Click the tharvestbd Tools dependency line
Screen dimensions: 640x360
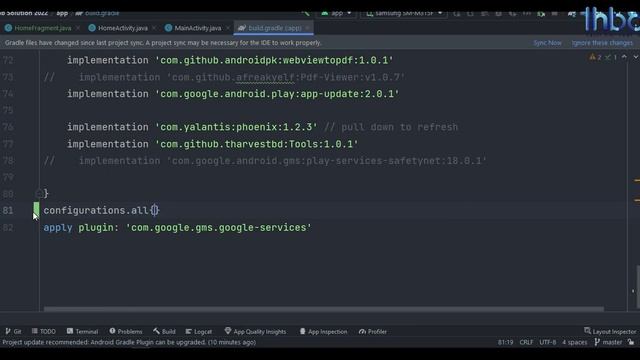click(213, 144)
